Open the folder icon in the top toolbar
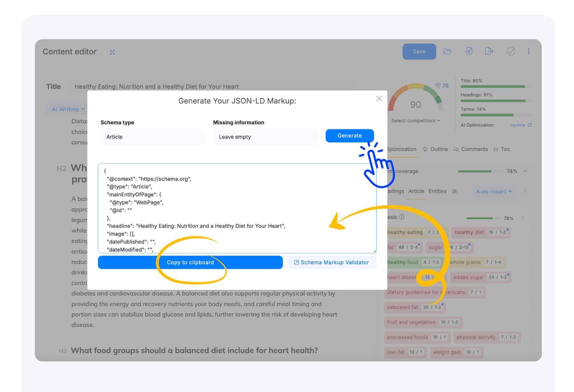 point(447,51)
